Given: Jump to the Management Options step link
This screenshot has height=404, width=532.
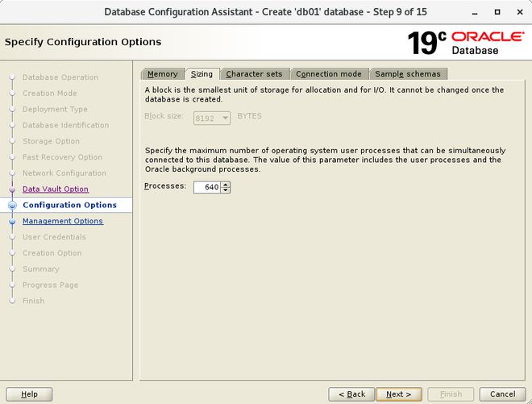Looking at the screenshot, I should [63, 221].
